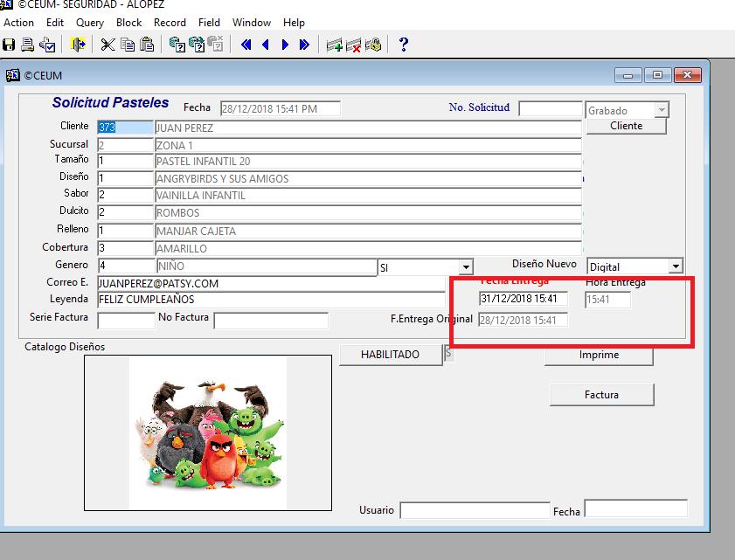735x560 pixels.
Task: Open the Field menu
Action: coord(209,23)
